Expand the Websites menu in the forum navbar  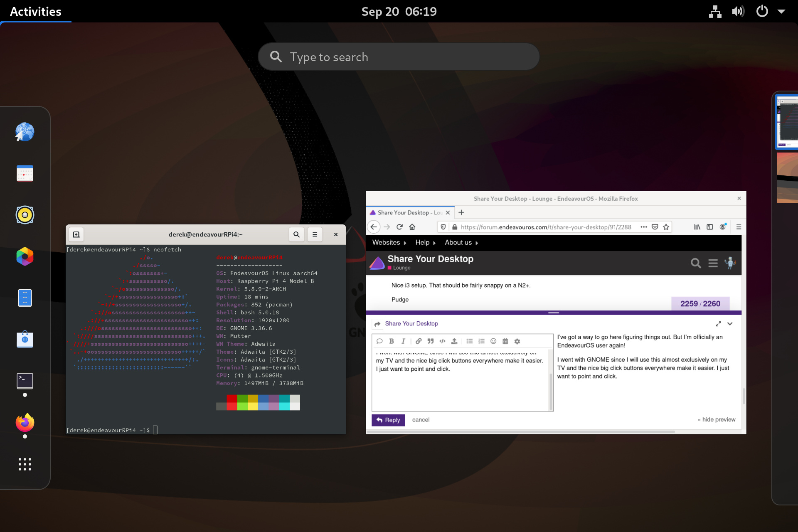(386, 242)
